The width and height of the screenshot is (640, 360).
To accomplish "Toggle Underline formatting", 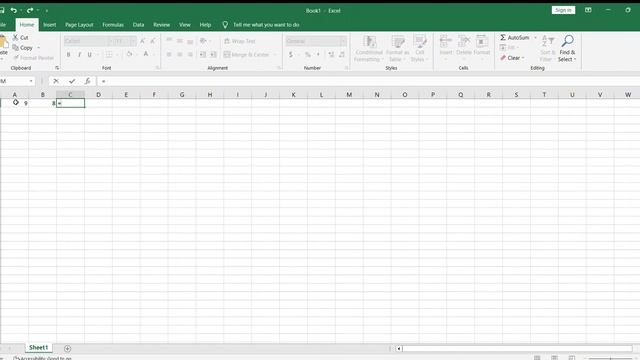I will pos(89,54).
